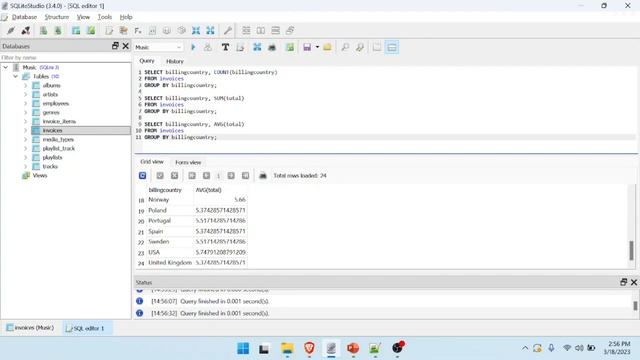Open the View menu
The width and height of the screenshot is (640, 360).
pos(83,17)
